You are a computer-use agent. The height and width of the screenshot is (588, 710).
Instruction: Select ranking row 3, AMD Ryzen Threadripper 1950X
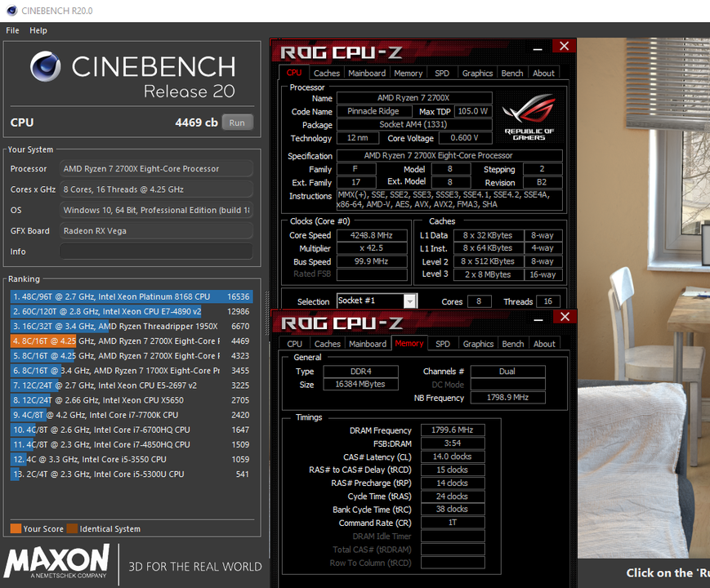(x=132, y=327)
